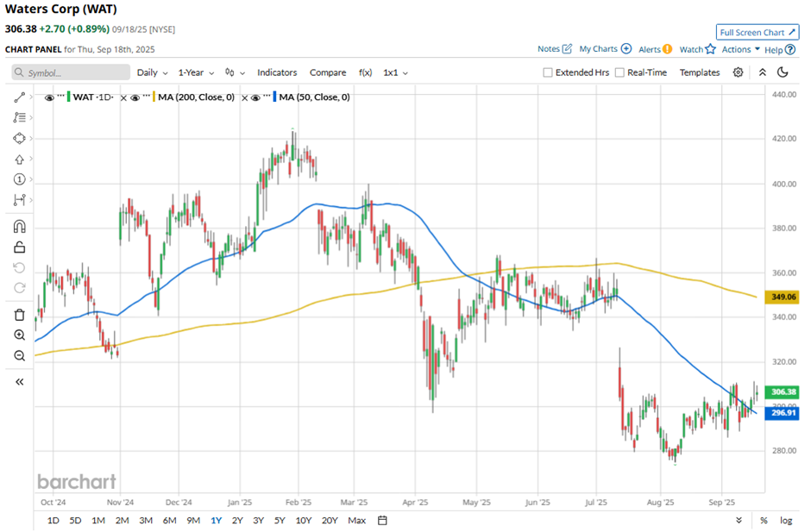Open Help question mark
Screen dimensions: 811x532
pos(789,50)
